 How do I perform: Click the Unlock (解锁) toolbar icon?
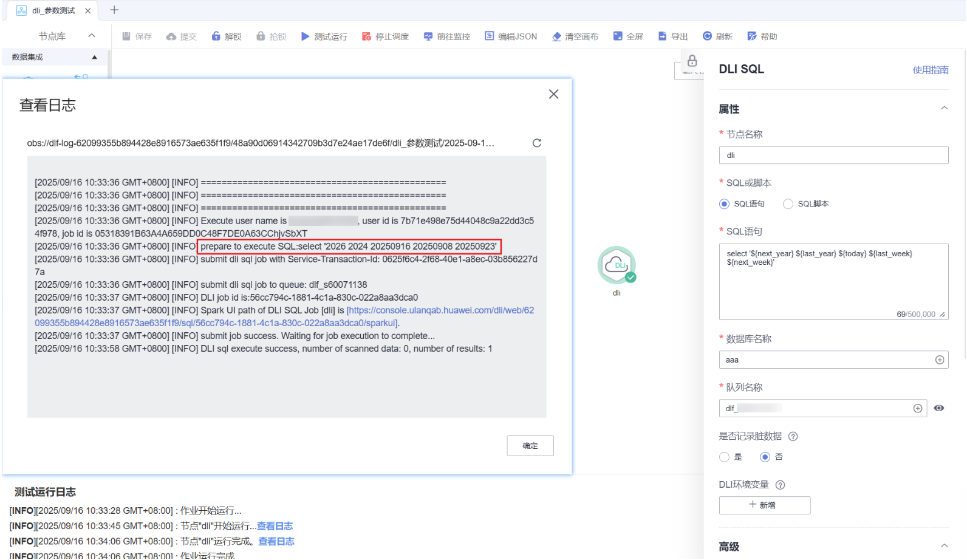(x=216, y=36)
